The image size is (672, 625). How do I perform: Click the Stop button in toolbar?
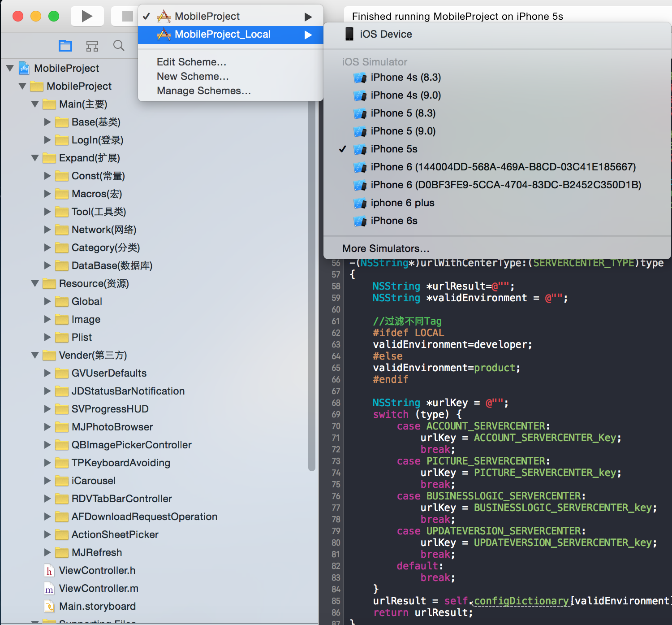(x=127, y=17)
